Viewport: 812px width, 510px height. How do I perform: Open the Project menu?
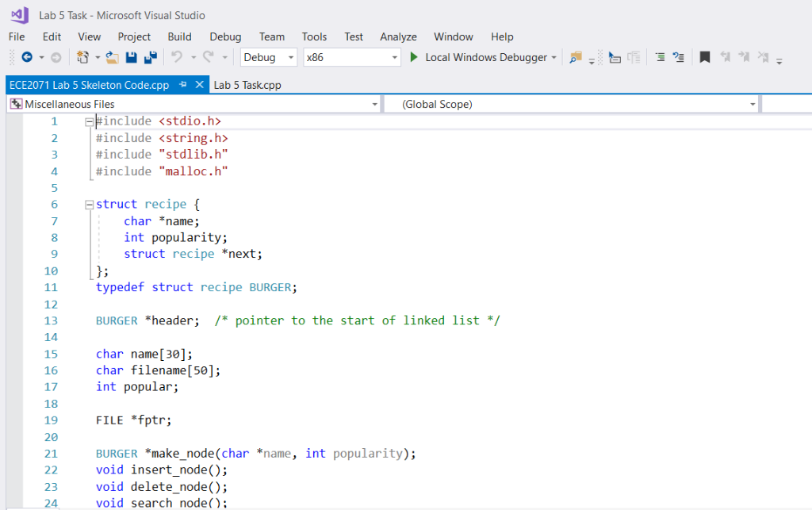pyautogui.click(x=134, y=36)
